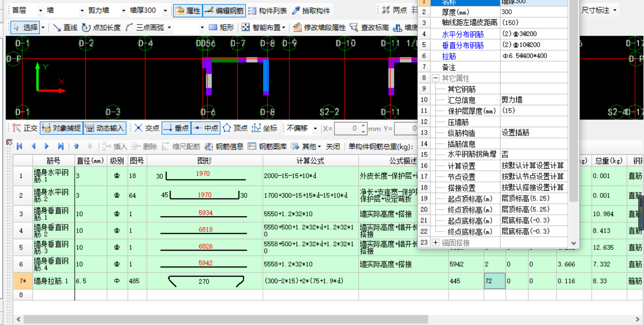Expand the 锚固搭接 property group
The width and height of the screenshot is (644, 325).
coord(435,243)
